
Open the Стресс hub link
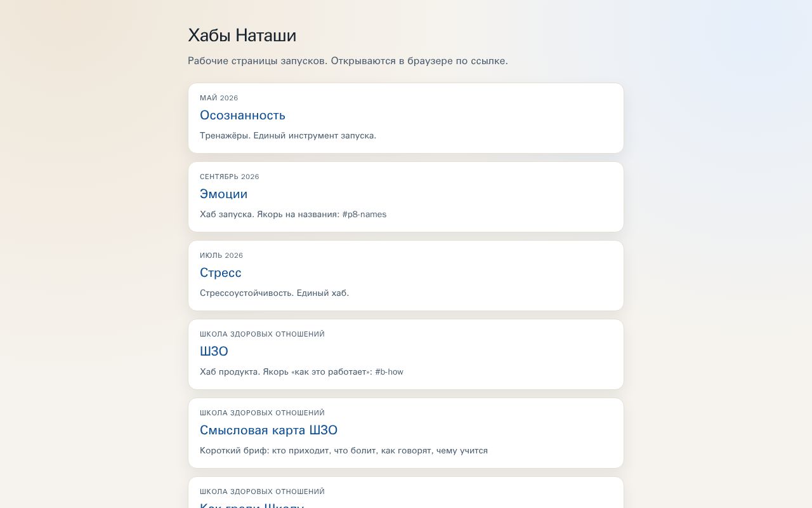(x=220, y=272)
